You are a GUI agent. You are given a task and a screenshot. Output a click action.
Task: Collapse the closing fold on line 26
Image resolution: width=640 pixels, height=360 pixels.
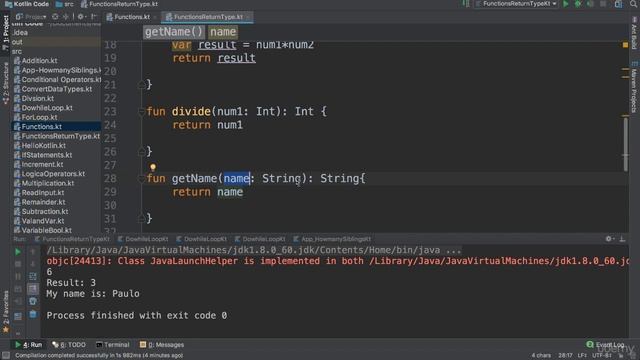(x=141, y=152)
